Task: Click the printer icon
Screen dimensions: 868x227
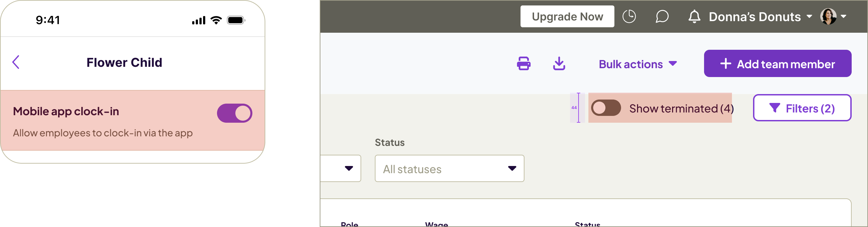Action: click(x=523, y=64)
